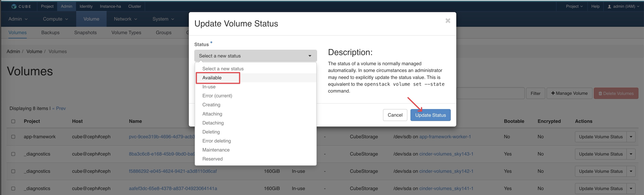Switch to the Volumes tab
644x195 pixels.
[18, 32]
